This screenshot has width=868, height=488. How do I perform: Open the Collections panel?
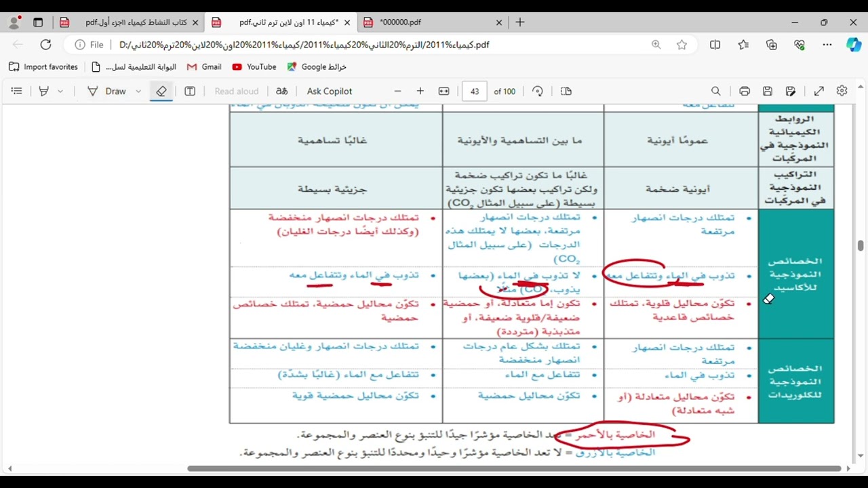coord(771,45)
